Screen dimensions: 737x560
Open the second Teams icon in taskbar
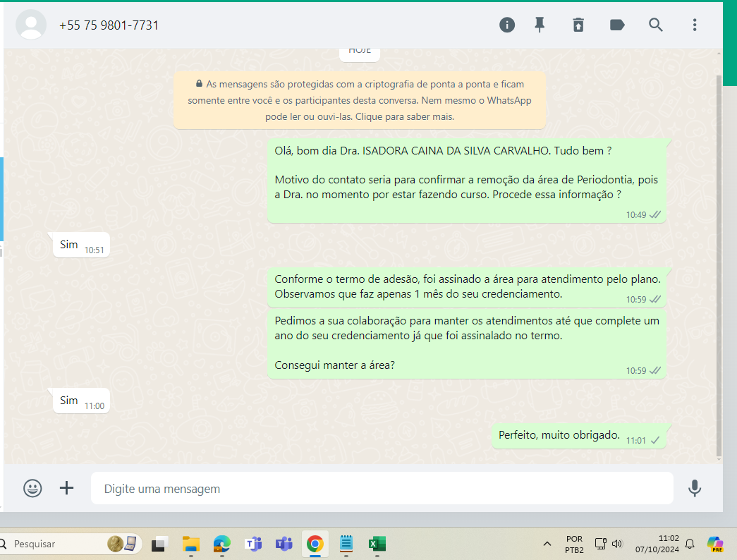284,544
